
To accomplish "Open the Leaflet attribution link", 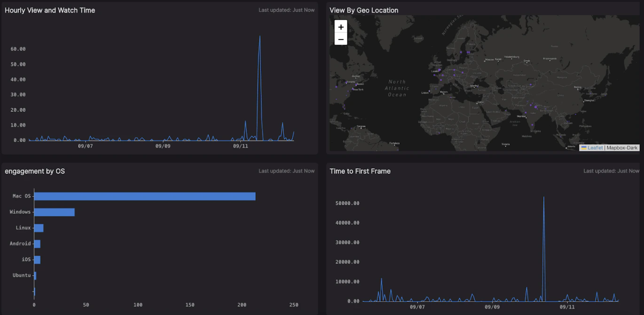I will tap(595, 148).
